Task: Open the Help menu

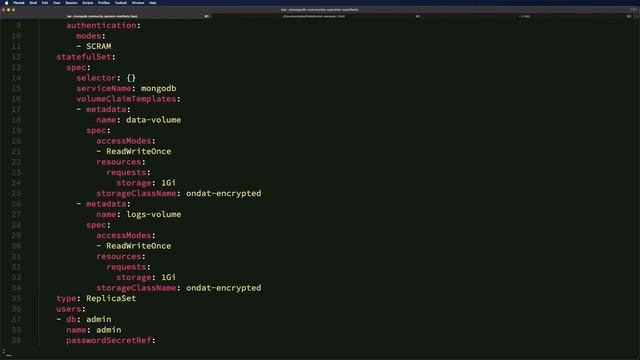Action: click(153, 3)
